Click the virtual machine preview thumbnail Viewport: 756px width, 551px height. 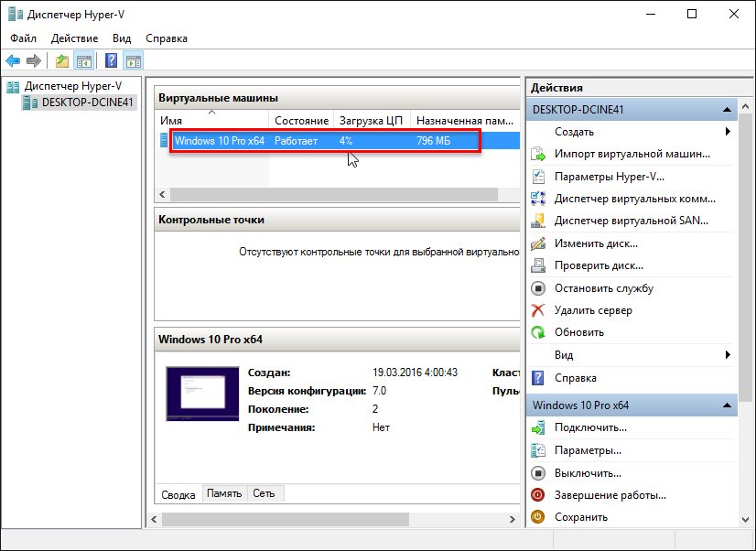coord(202,394)
